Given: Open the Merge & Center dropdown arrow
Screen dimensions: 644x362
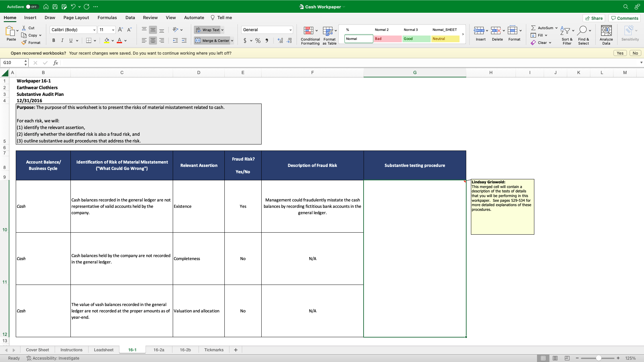Looking at the screenshot, I should pos(232,41).
